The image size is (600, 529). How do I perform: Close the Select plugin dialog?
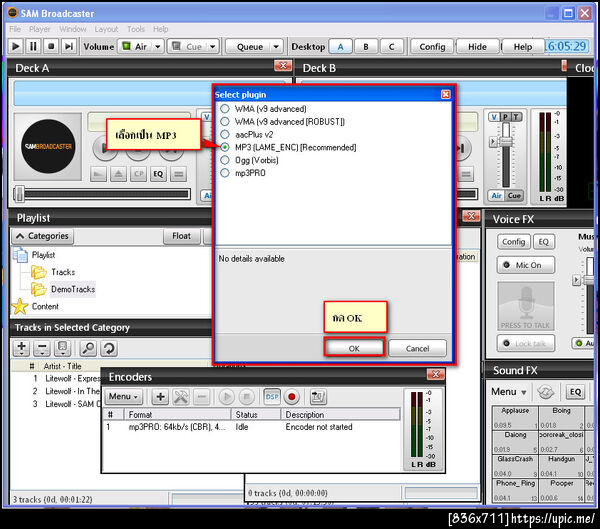[x=445, y=95]
